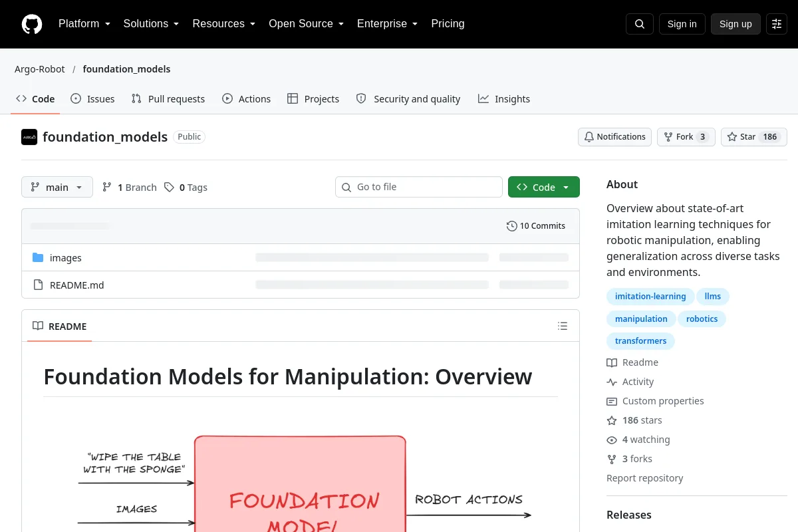The height and width of the screenshot is (532, 798).
Task: Open the Security and quality tab
Action: pos(408,99)
